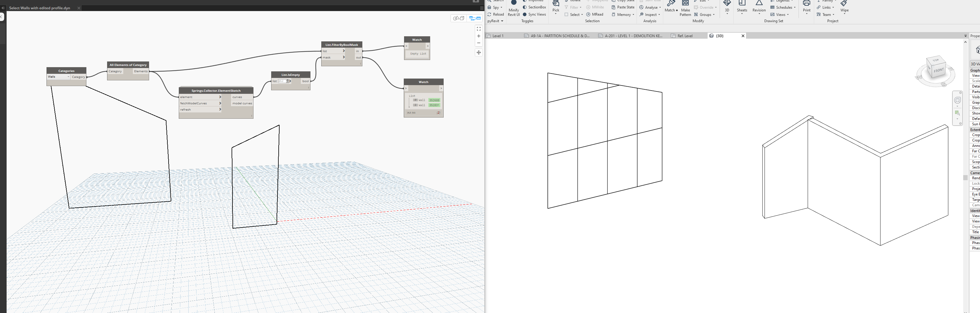
Task: Activate the MRead tool
Action: (x=595, y=14)
